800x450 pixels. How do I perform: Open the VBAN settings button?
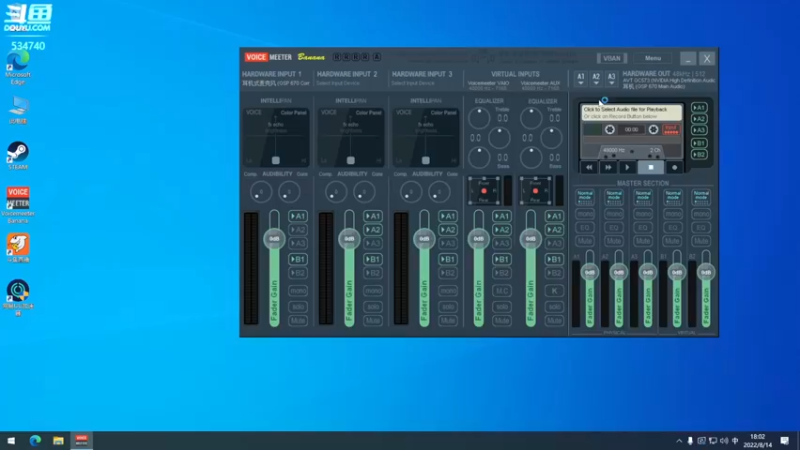[612, 58]
